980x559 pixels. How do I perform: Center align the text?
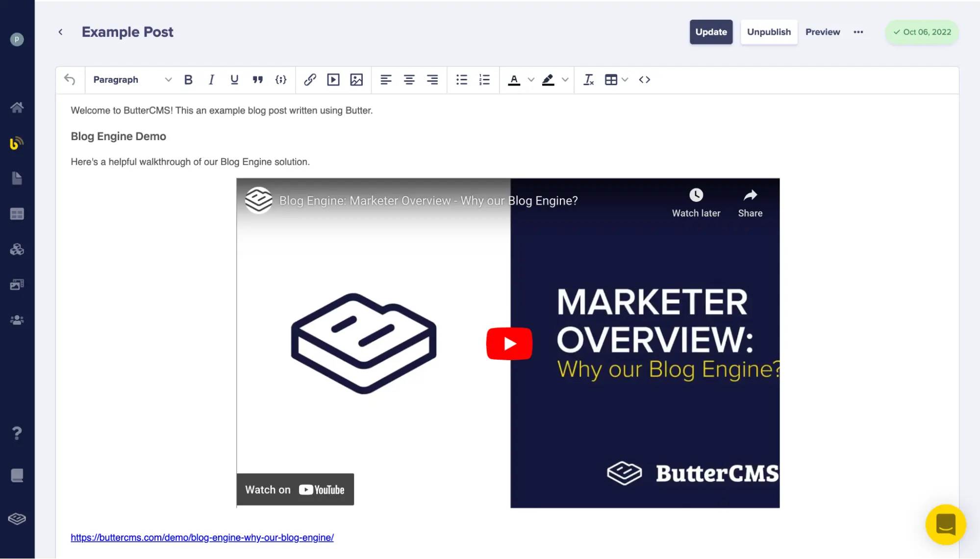pyautogui.click(x=409, y=79)
